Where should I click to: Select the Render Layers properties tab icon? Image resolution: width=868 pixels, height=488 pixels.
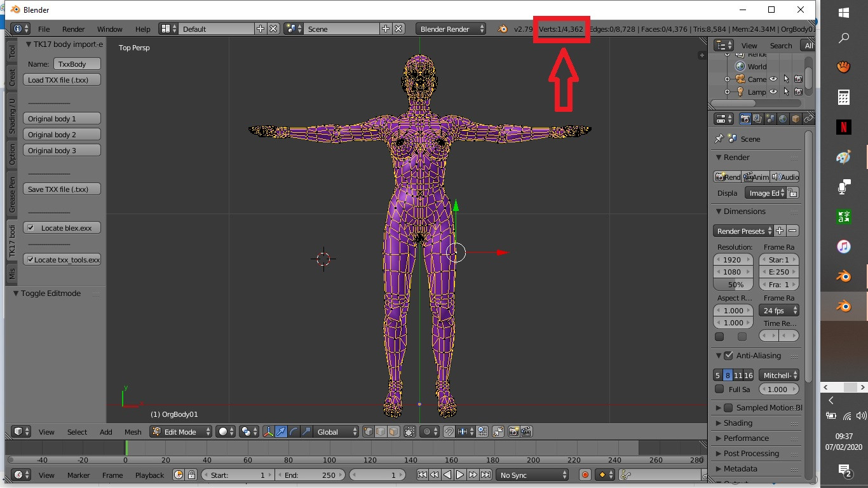(757, 119)
